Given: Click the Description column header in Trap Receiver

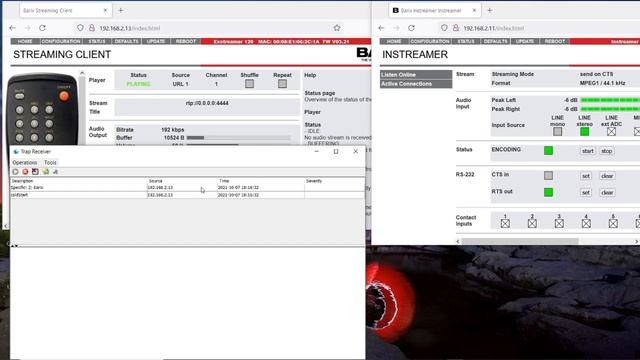Looking at the screenshot, I should coord(79,181).
